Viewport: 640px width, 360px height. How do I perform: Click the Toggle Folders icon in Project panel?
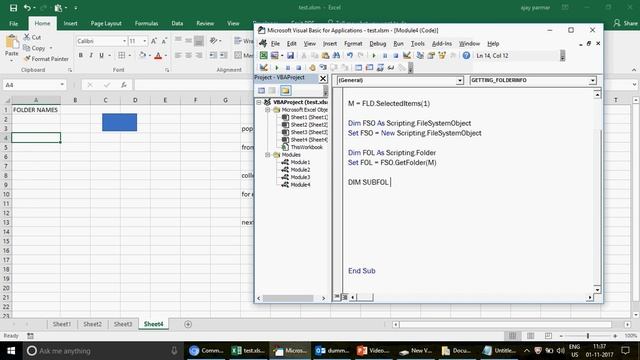(x=285, y=91)
